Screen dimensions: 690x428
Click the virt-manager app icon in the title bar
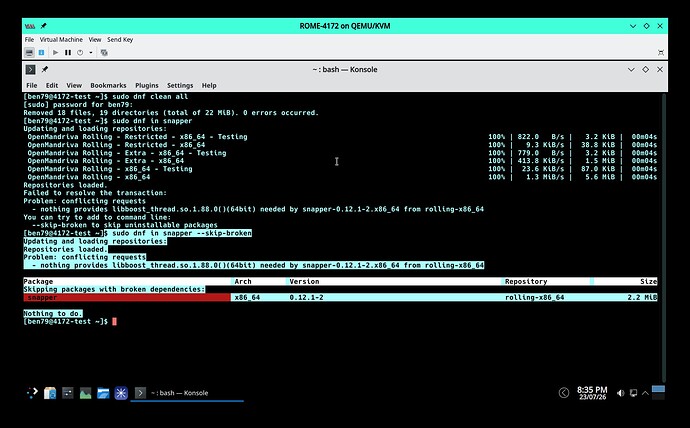(x=30, y=26)
